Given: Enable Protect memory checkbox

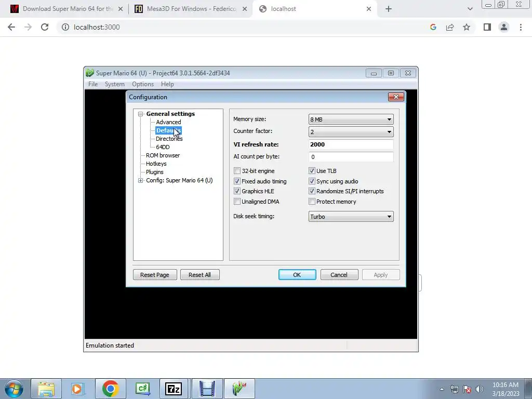Looking at the screenshot, I should coord(312,202).
